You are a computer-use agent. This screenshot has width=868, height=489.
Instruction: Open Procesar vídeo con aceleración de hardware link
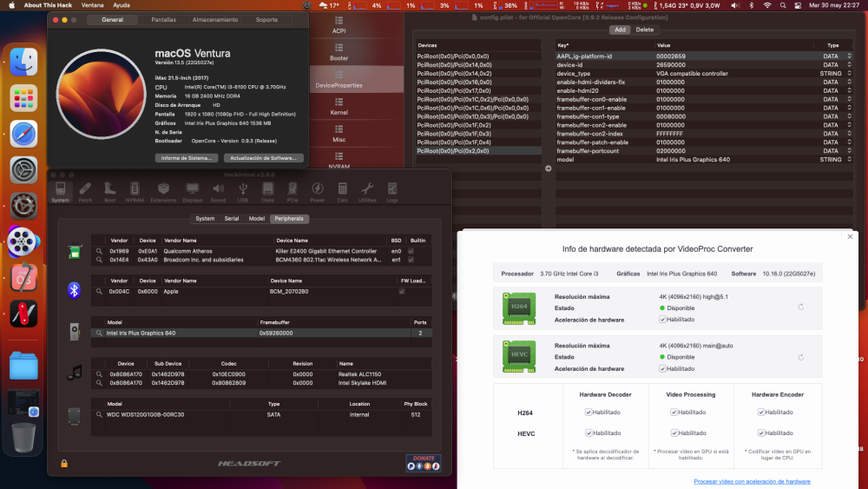point(752,482)
